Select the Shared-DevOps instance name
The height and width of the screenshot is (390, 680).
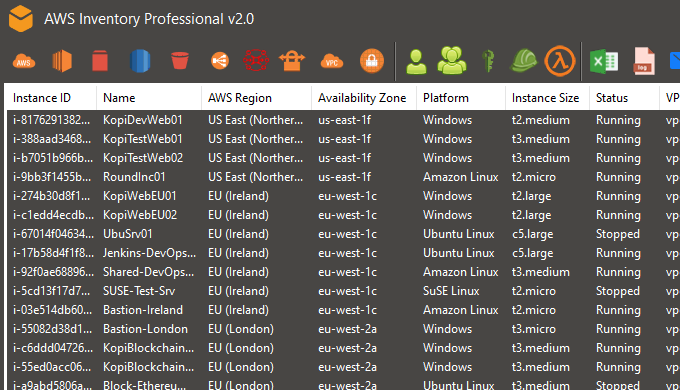pyautogui.click(x=148, y=272)
